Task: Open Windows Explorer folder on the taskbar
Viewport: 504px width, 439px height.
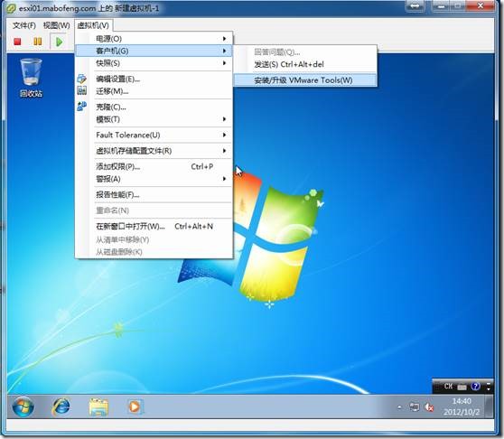Action: (98, 406)
